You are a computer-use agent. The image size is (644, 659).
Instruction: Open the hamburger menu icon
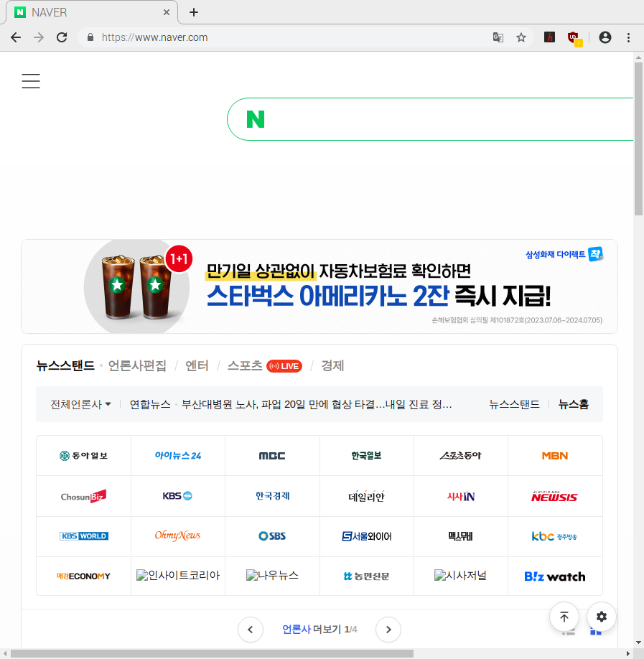31,80
